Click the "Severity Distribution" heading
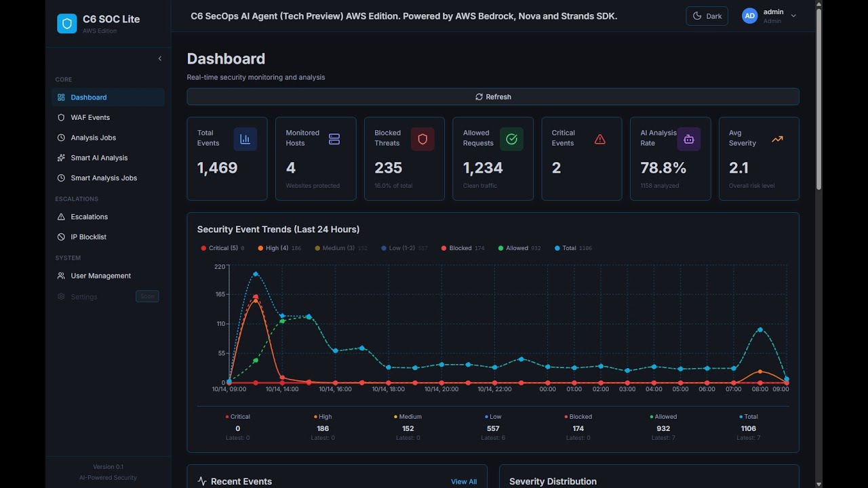The image size is (868, 488). [553, 482]
